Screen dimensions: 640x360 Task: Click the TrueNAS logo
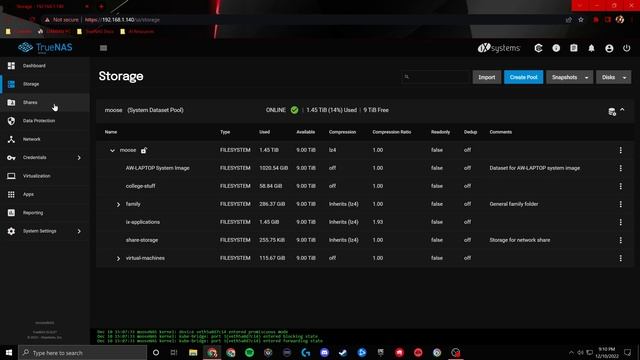click(45, 48)
